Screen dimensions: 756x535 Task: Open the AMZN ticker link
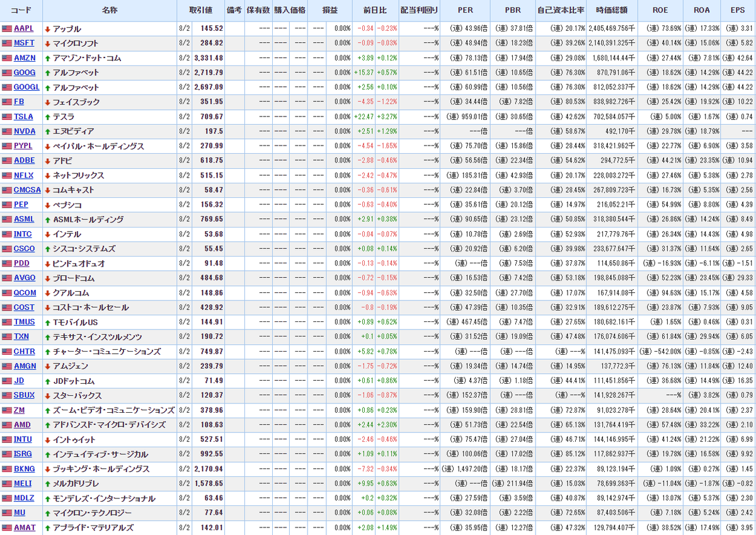click(25, 58)
